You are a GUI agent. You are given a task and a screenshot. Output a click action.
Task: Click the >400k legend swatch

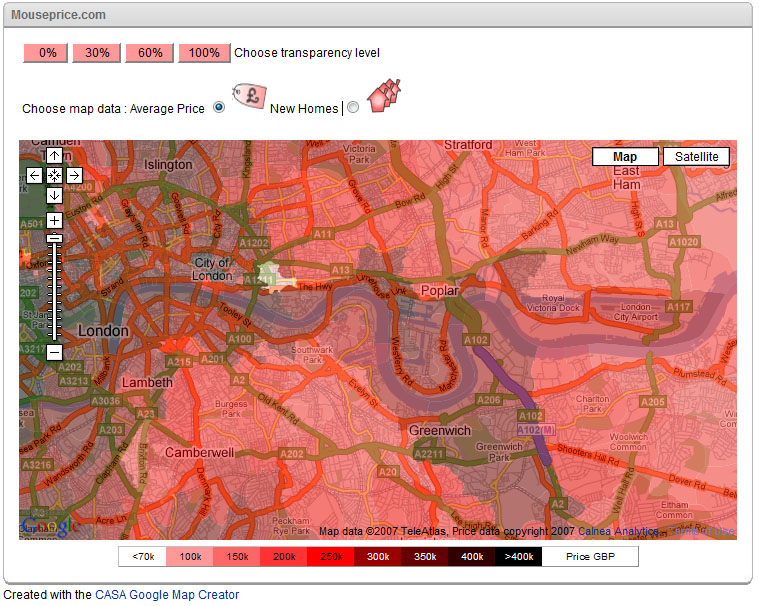(518, 557)
